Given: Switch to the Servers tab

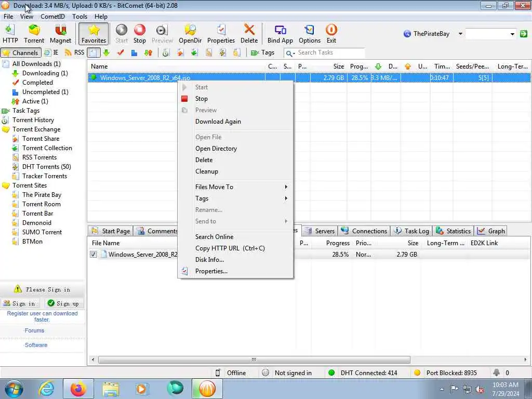Looking at the screenshot, I should (x=320, y=231).
